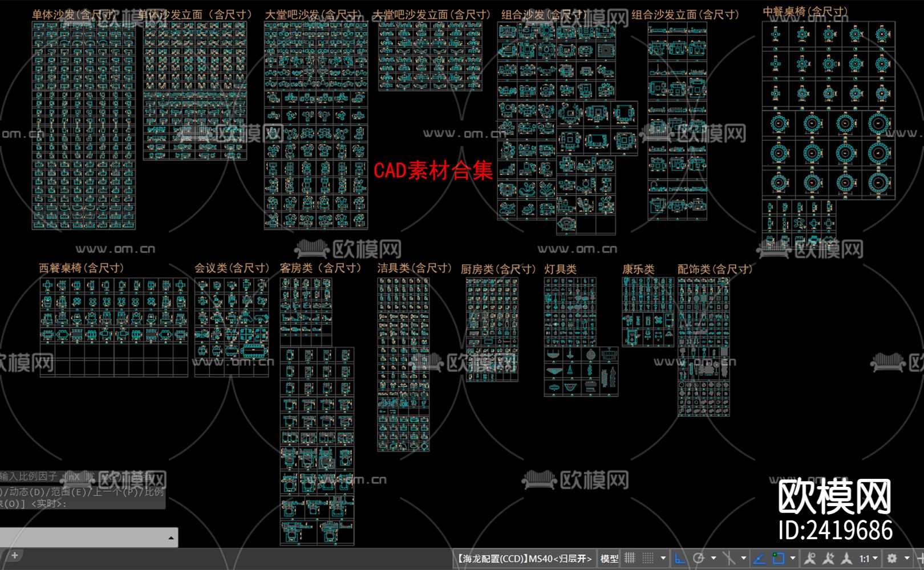Click the 海龙配置 MS40 status button

point(525,559)
